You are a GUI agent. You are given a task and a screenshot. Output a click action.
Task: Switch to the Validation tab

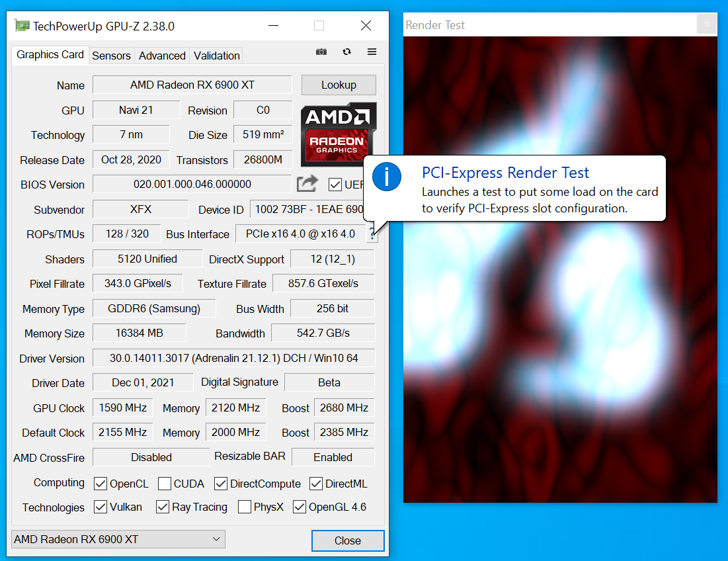tap(217, 56)
